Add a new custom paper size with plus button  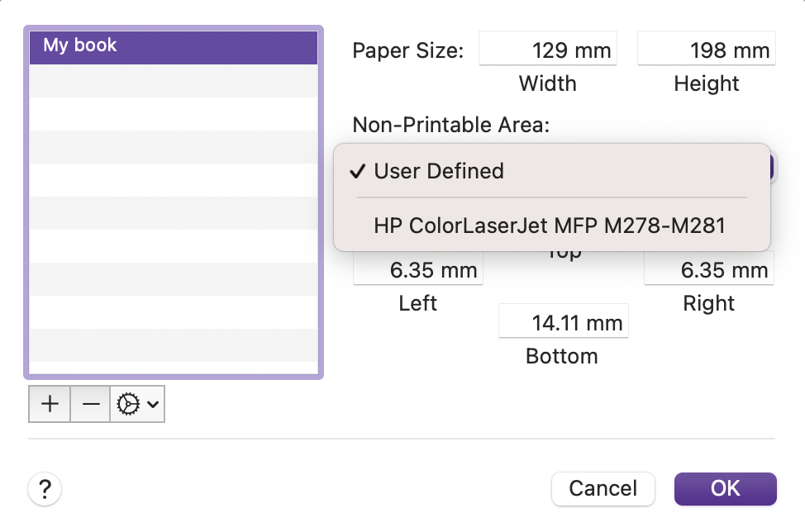[x=50, y=404]
